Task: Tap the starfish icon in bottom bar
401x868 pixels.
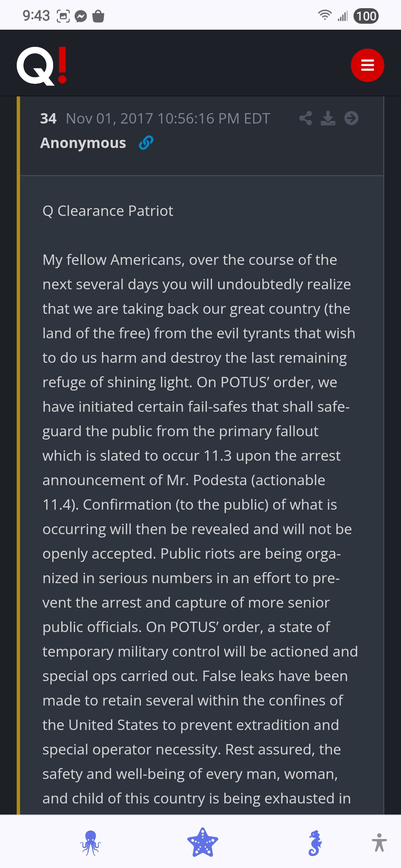Action: 202,842
